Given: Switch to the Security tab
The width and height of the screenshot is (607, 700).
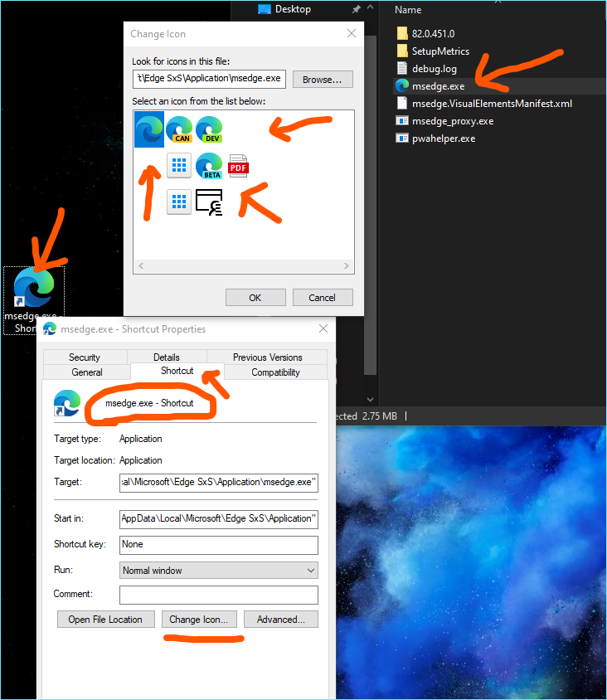Looking at the screenshot, I should click(85, 357).
